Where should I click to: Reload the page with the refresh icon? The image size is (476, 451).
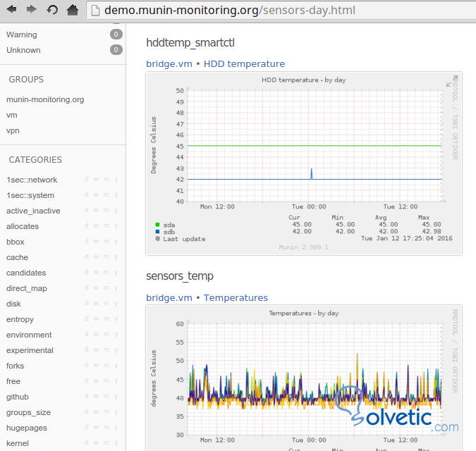tap(52, 10)
